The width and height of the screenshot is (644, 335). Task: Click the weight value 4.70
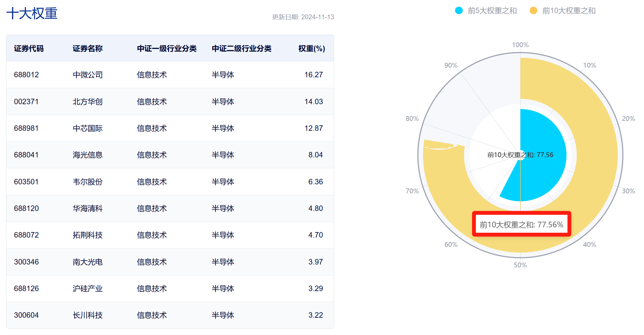pos(315,235)
